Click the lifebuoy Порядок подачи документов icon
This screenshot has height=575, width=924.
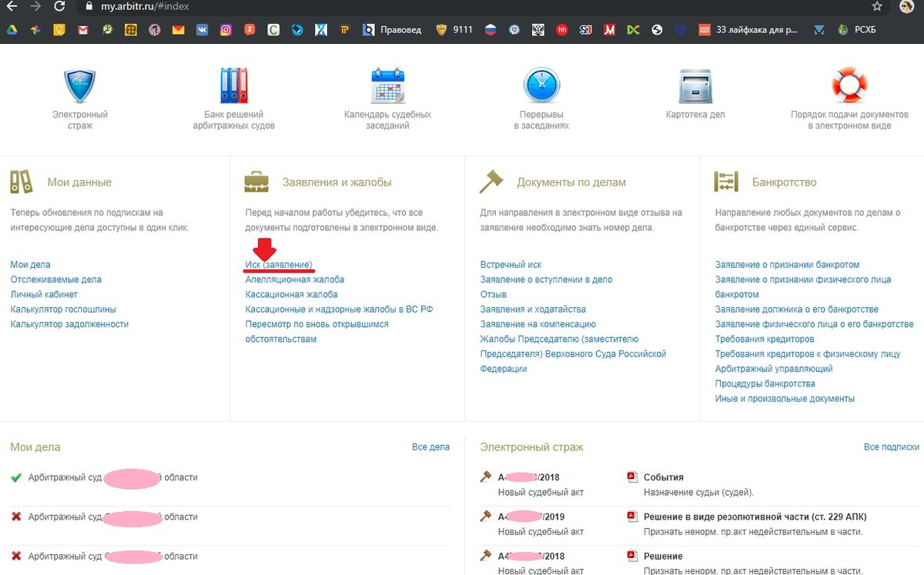coord(849,85)
